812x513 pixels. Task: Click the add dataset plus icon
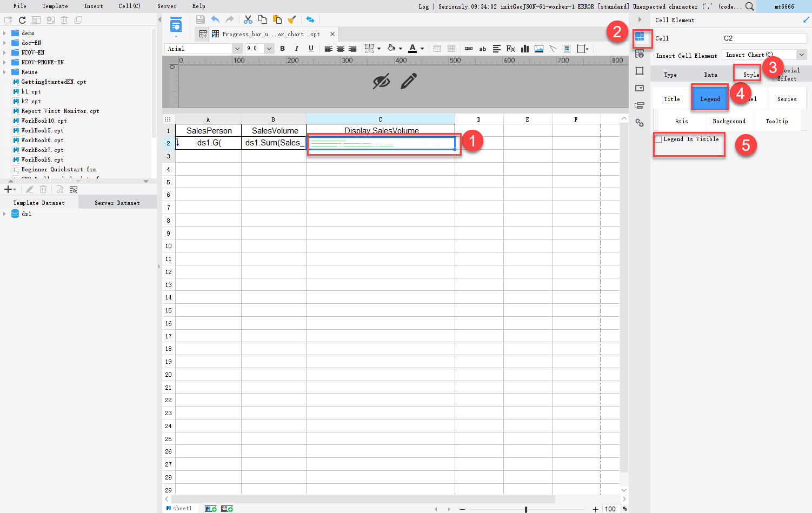8,189
